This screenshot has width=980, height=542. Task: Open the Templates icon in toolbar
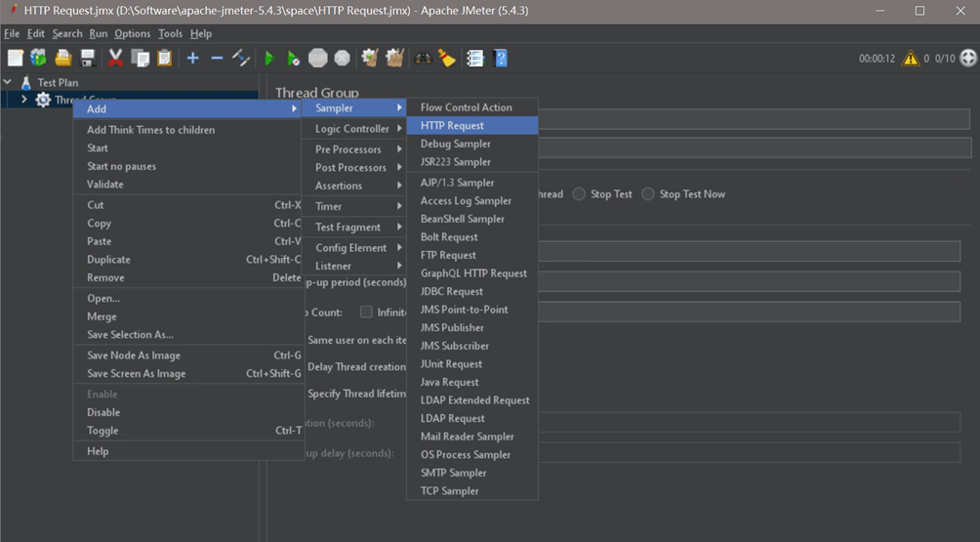coord(39,59)
